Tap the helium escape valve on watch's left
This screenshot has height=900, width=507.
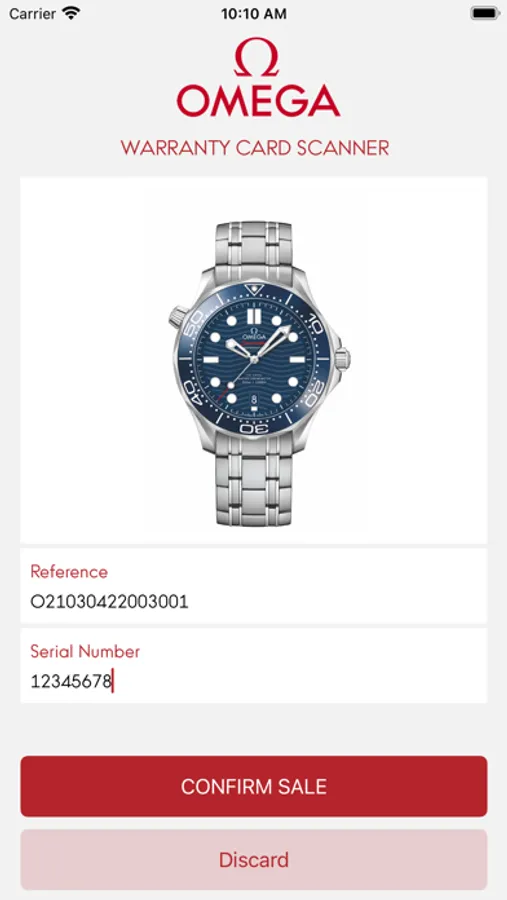point(178,316)
